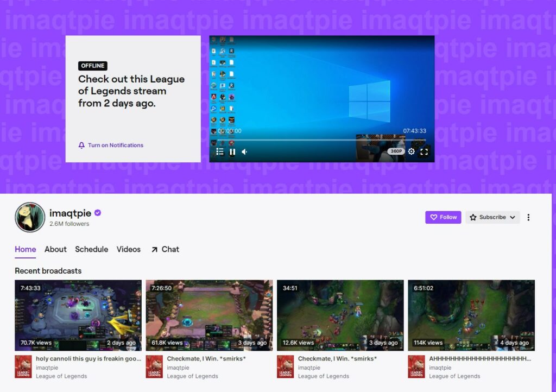Open the three-dot more options menu
The image size is (556, 392).
pos(528,217)
